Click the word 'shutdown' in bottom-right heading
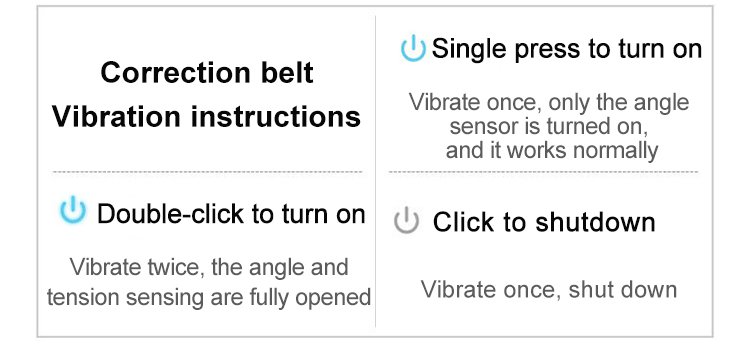This screenshot has width=750, height=363. click(x=595, y=222)
